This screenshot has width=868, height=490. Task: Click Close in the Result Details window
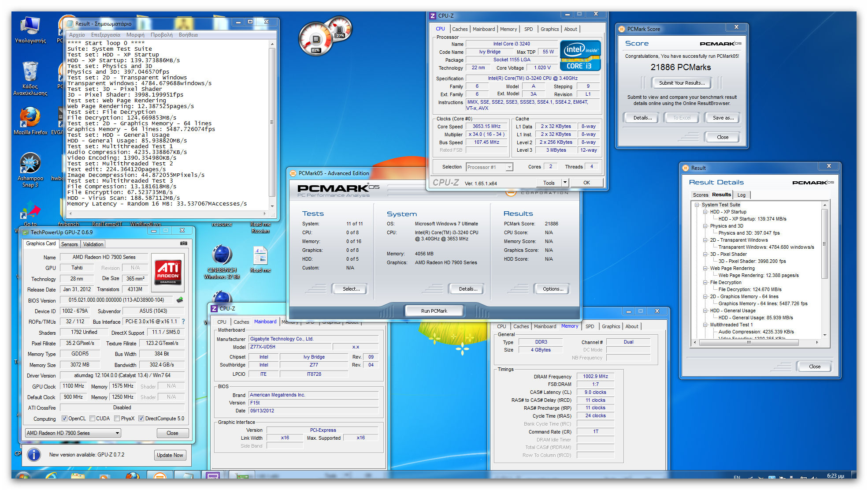point(815,367)
